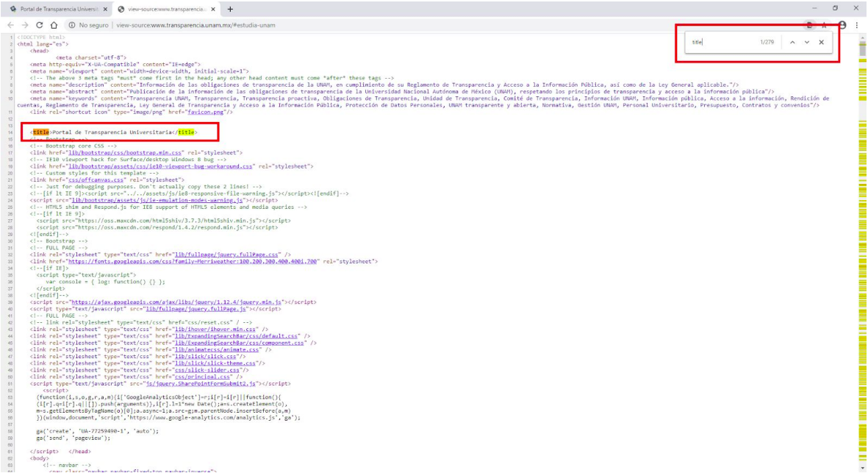Open ie-emulation-modes-warning.js link
868x473 pixels.
click(157, 200)
